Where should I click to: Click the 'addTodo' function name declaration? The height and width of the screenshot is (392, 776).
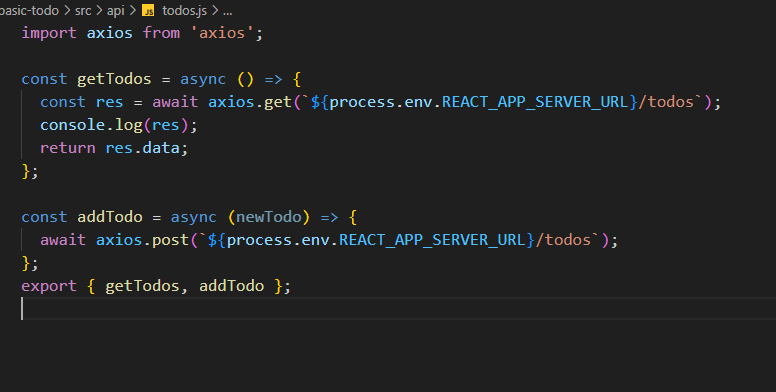pos(109,217)
